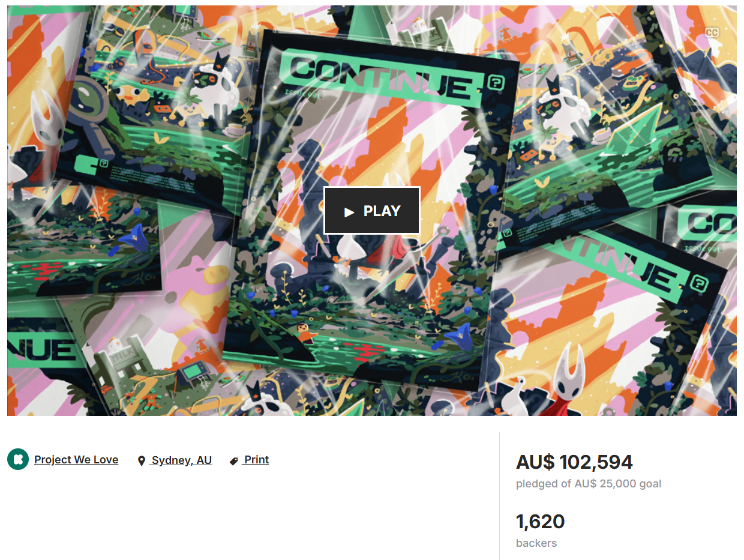Image resolution: width=744 pixels, height=560 pixels.
Task: Toggle closed captions CC icon
Action: [x=712, y=32]
